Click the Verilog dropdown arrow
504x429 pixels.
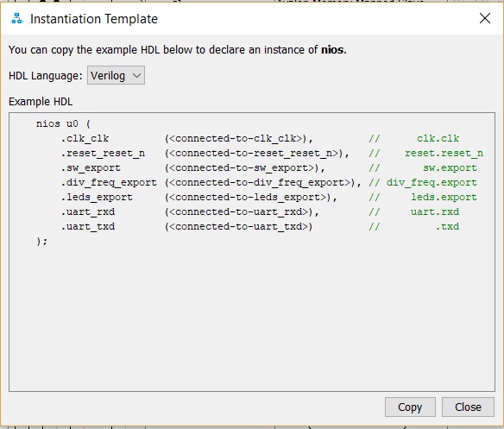point(137,76)
